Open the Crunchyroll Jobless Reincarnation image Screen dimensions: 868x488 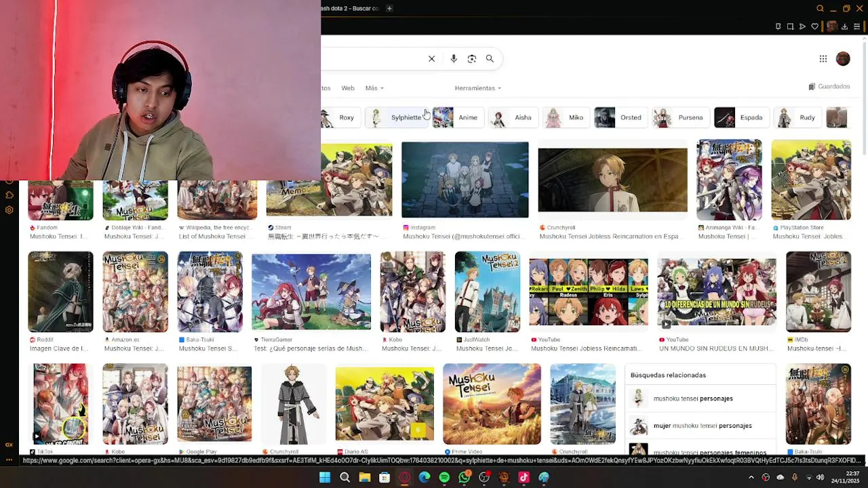click(612, 180)
